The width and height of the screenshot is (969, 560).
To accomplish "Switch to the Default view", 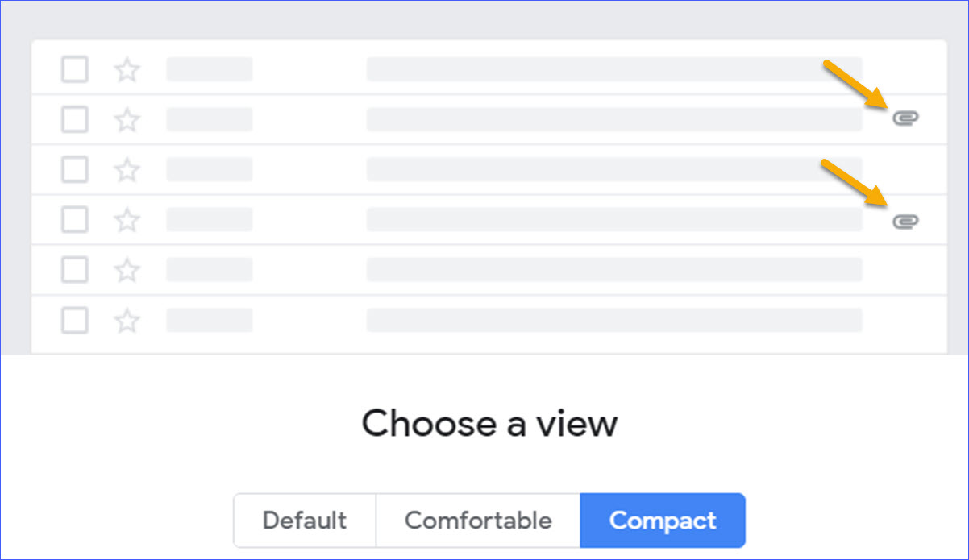I will (305, 520).
